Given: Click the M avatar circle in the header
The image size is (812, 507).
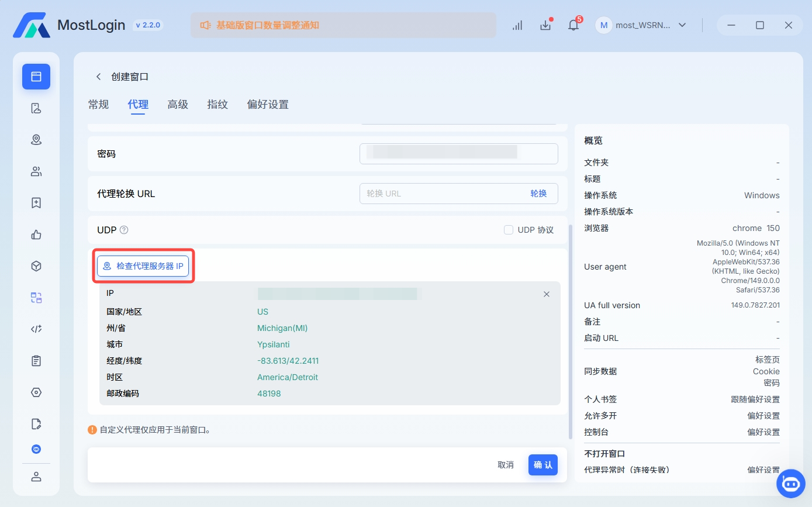Looking at the screenshot, I should [x=604, y=25].
